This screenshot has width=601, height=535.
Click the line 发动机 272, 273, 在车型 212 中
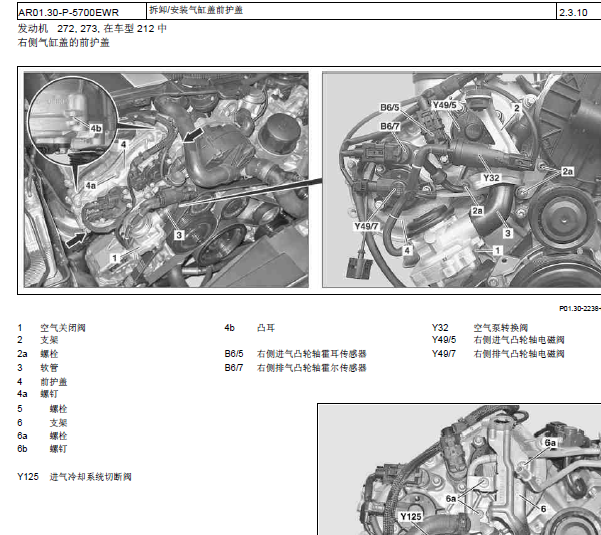(92, 29)
